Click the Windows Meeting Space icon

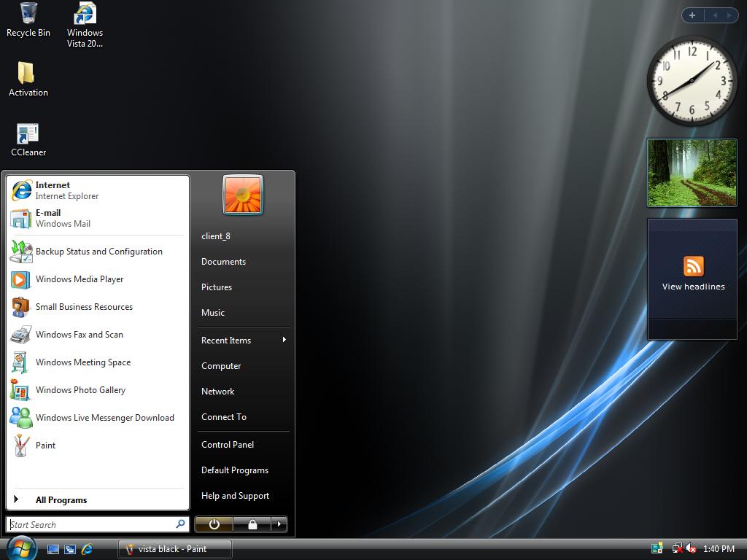[20, 362]
